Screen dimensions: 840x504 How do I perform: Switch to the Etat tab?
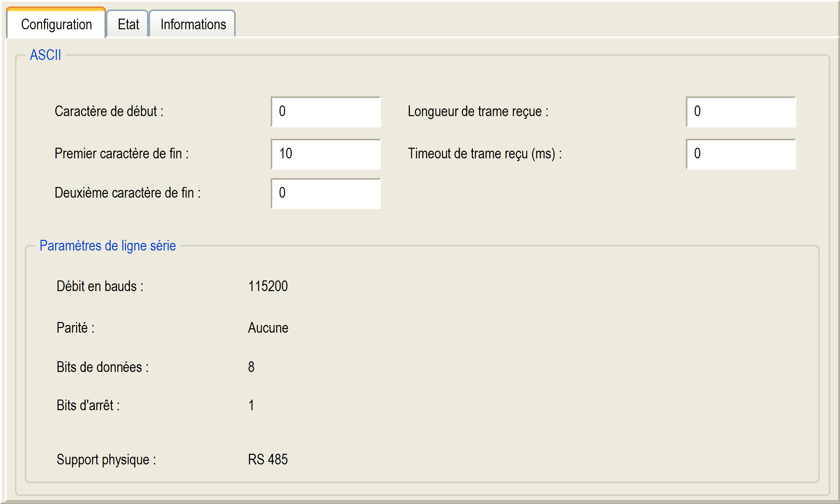(128, 25)
